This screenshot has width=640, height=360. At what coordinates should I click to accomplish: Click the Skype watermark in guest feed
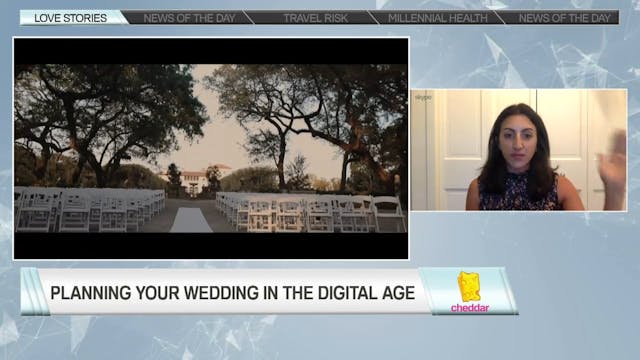(423, 97)
